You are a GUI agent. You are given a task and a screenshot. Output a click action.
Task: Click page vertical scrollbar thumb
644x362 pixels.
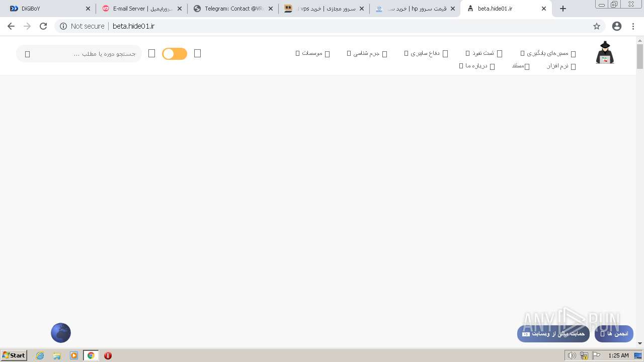coord(640,56)
